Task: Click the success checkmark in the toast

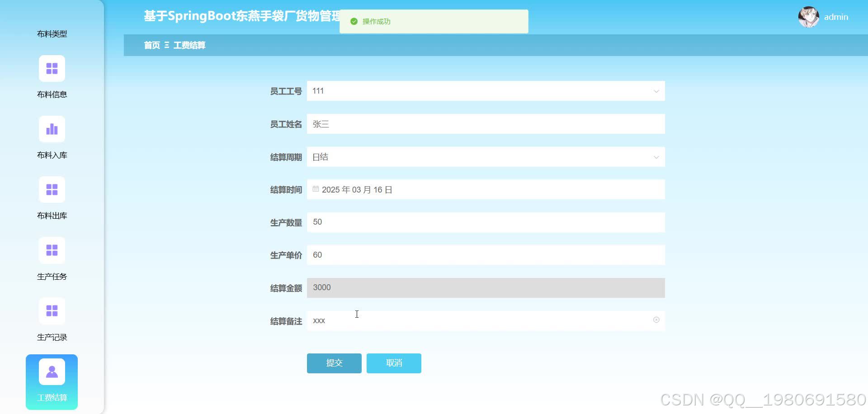Action: (354, 21)
